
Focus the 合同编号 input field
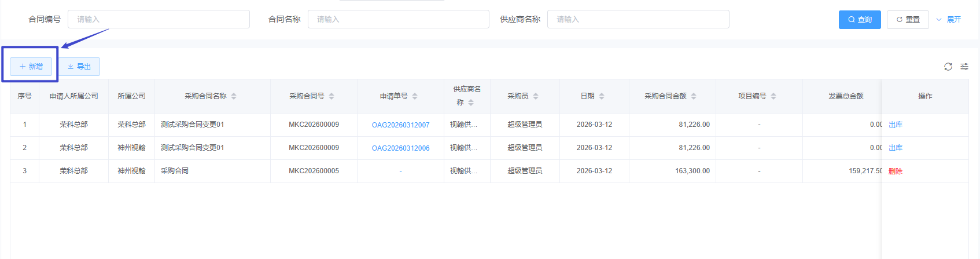click(159, 19)
